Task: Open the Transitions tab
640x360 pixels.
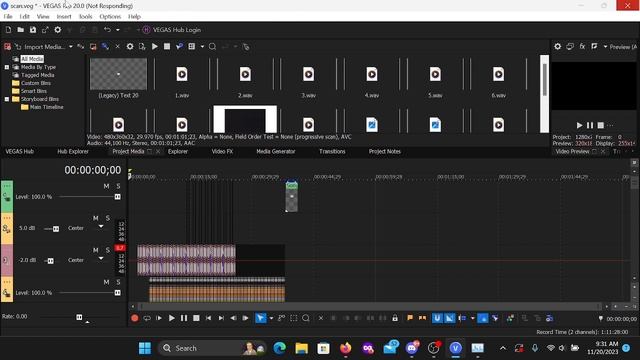Action: (332, 151)
